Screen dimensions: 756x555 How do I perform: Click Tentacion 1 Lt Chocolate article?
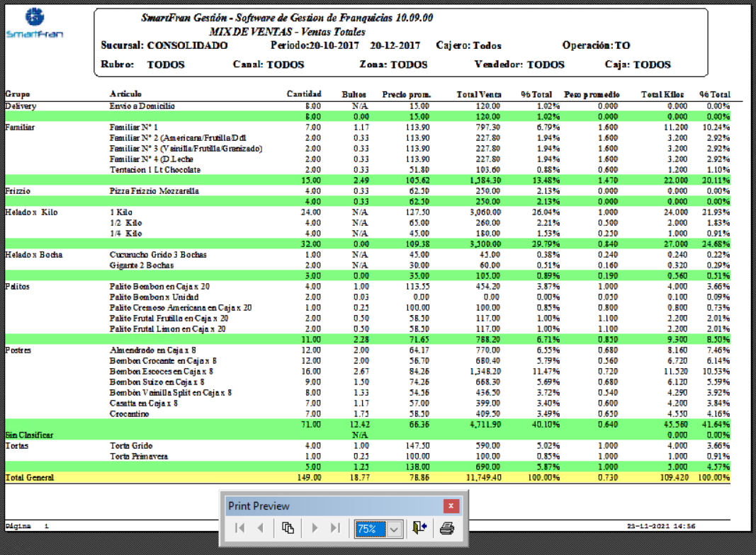tap(155, 170)
